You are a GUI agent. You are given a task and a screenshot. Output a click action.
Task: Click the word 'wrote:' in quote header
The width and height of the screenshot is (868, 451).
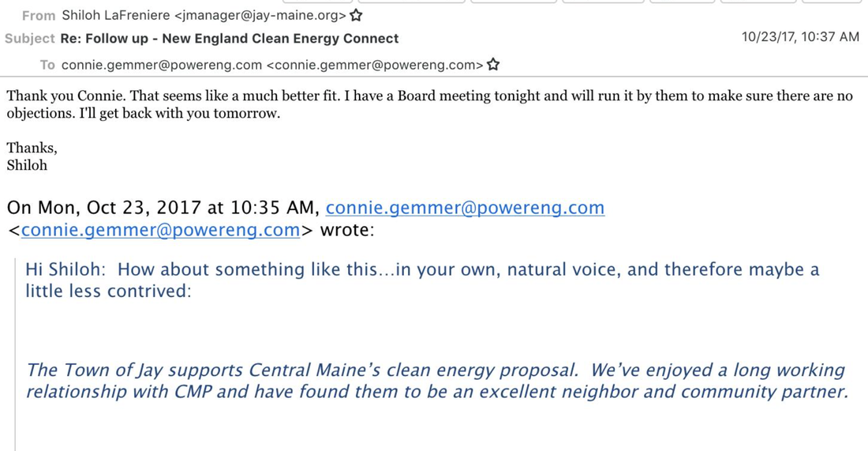(347, 229)
